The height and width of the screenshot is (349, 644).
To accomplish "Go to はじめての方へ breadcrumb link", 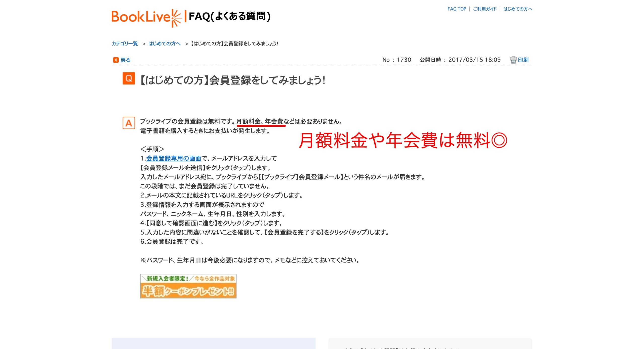I will click(164, 44).
